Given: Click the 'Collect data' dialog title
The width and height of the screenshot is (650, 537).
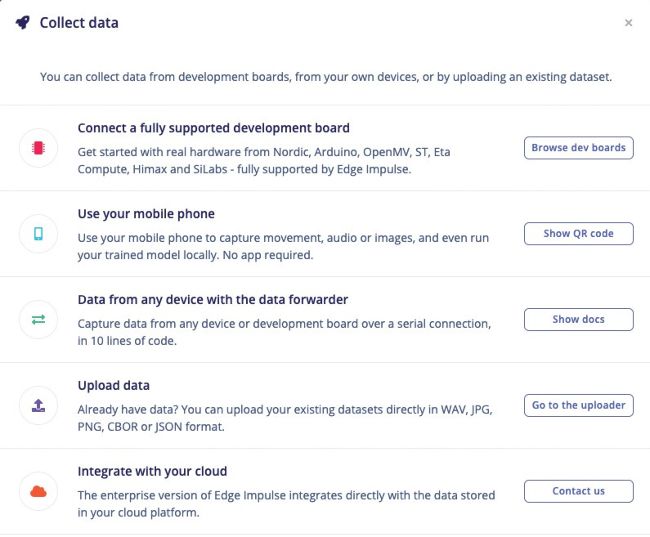Looking at the screenshot, I should click(79, 23).
